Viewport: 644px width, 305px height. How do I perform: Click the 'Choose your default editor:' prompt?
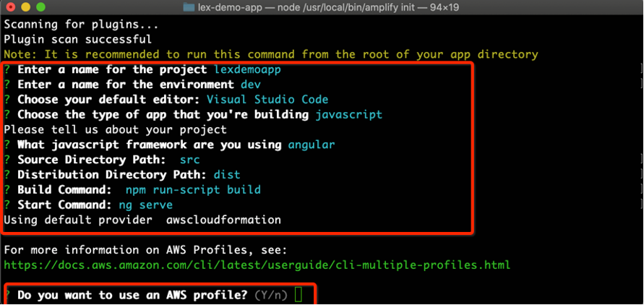point(108,100)
